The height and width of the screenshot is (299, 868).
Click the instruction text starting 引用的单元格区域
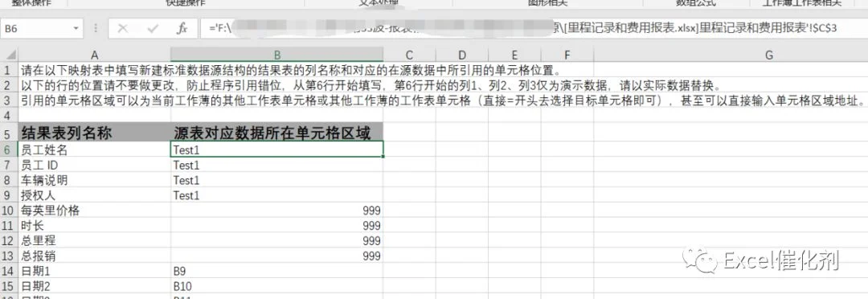coord(443,101)
